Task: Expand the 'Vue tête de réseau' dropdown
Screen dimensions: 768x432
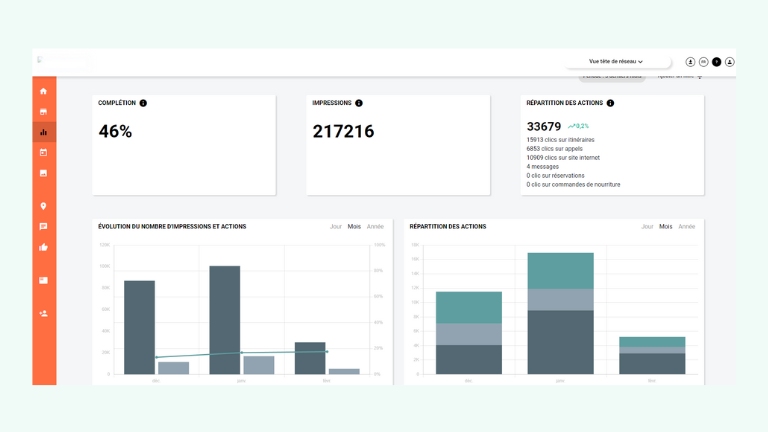Action: pos(615,61)
